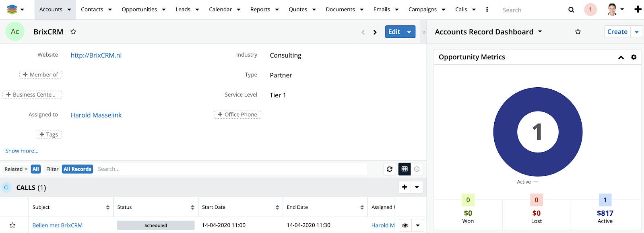
Task: Click the blue Active count badge
Action: pos(605,200)
